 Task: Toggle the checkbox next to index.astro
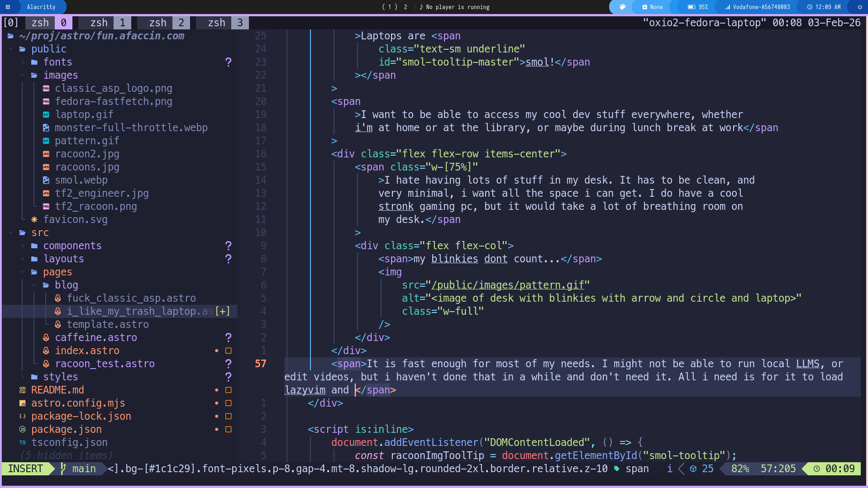click(x=229, y=351)
